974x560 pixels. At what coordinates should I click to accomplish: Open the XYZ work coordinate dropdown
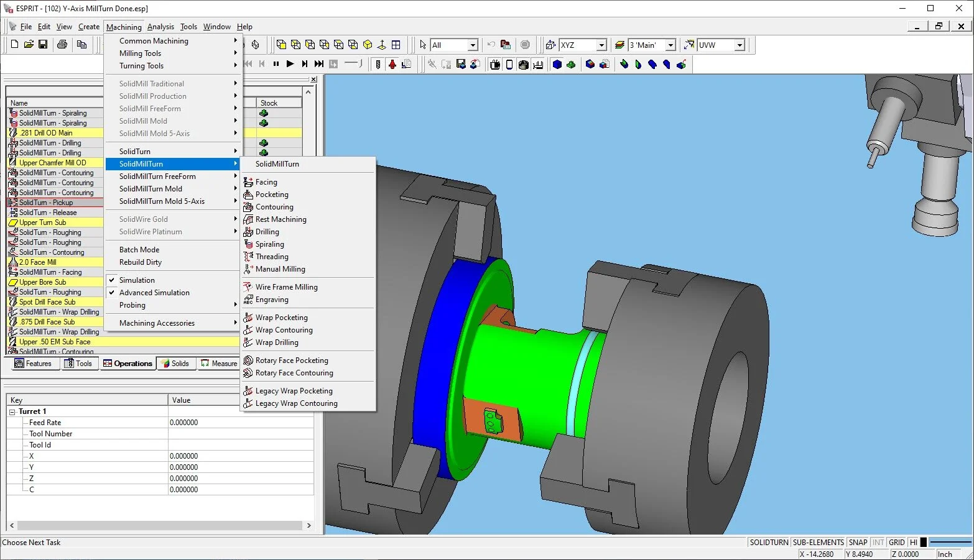tap(601, 45)
